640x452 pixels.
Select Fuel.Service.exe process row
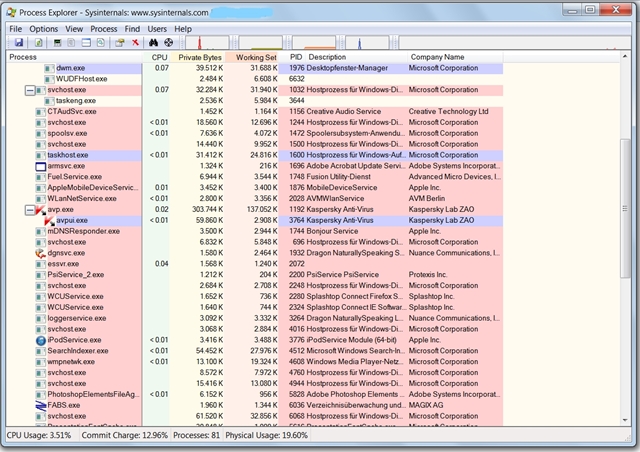coord(255,177)
